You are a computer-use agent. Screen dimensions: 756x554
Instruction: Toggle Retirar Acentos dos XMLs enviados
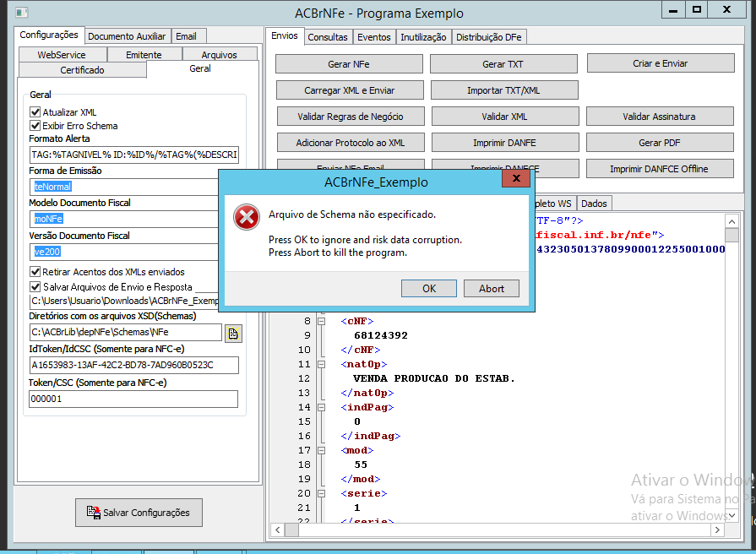pos(35,271)
